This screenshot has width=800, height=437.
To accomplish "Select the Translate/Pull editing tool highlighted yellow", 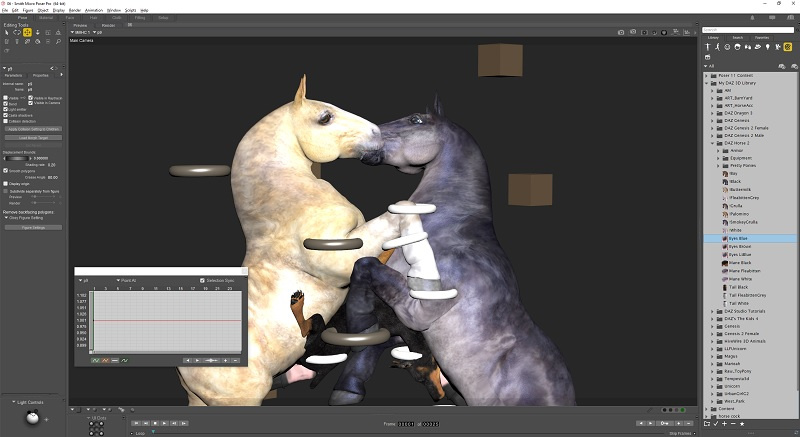I will 27,32.
